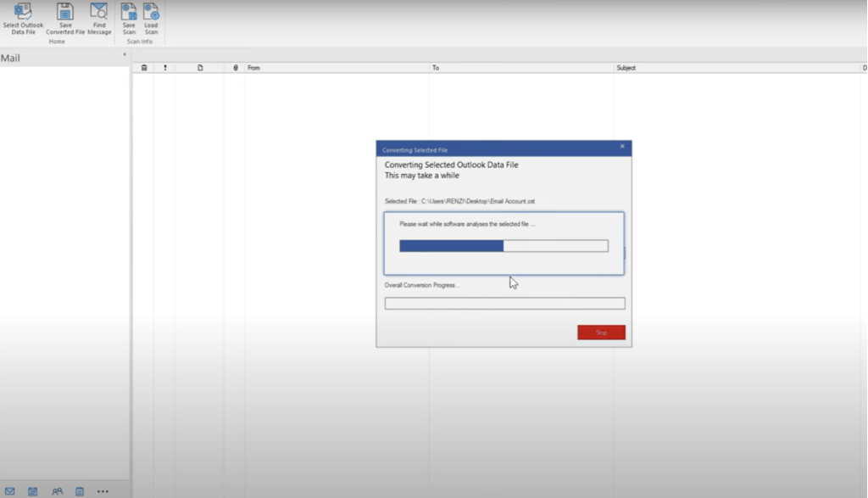This screenshot has height=498, width=868.
Task: Sort by deleted (trash) column header
Action: (x=144, y=68)
